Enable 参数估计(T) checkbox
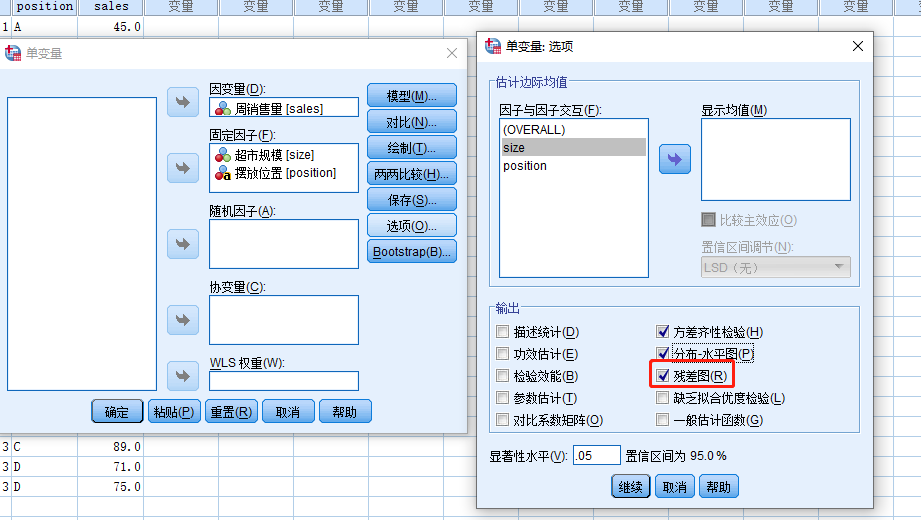 [502, 398]
